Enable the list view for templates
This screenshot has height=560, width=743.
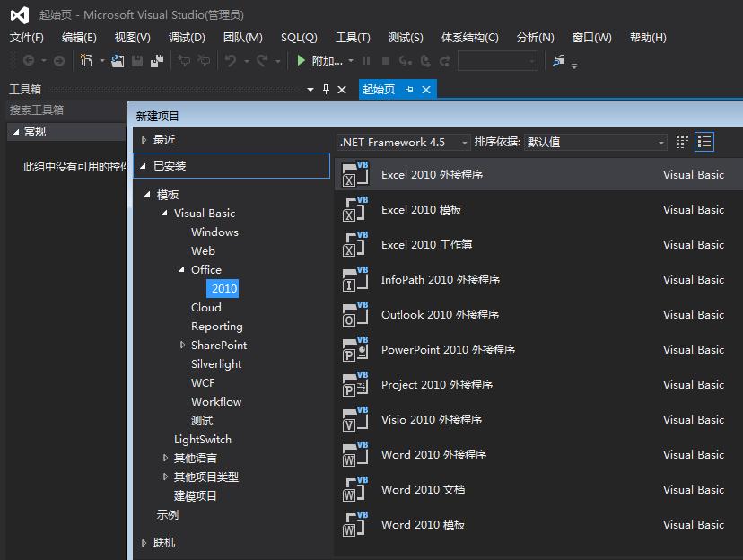(x=704, y=142)
